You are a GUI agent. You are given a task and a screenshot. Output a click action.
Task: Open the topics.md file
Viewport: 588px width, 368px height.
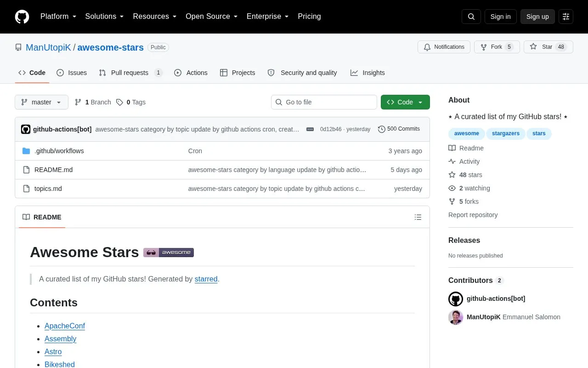(48, 189)
